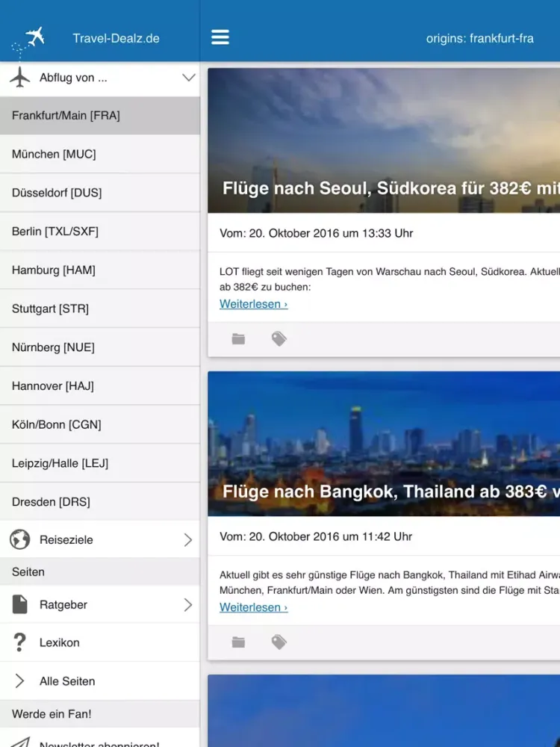Screen dimensions: 560x747
Task: Choose Köln/Bonn [CGN] departure
Action: 100,424
